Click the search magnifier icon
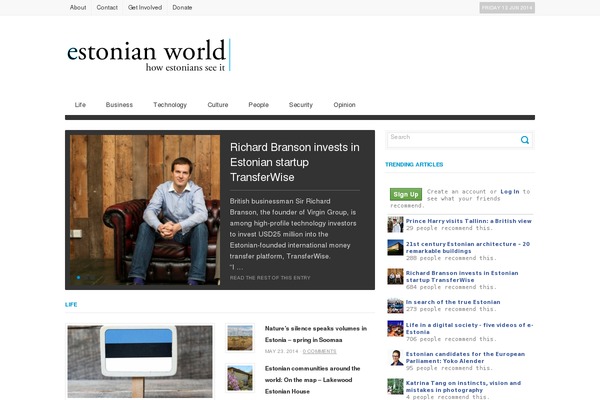The image size is (600, 400). pos(525,140)
